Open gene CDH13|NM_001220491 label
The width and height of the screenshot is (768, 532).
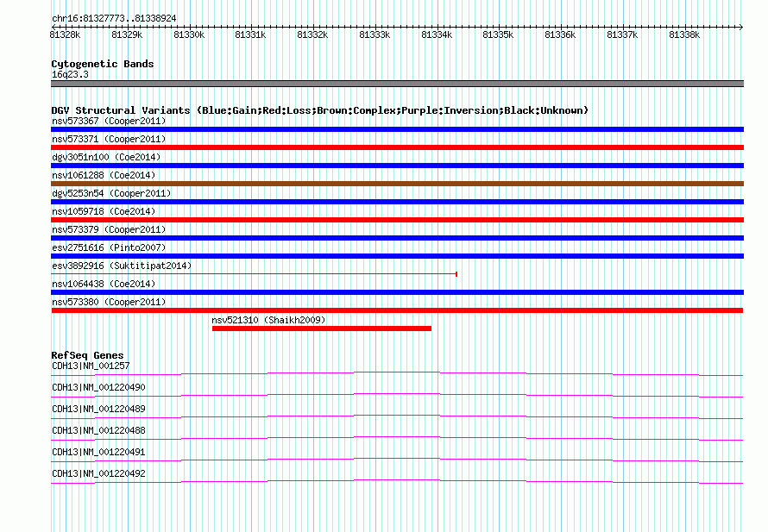(x=98, y=452)
